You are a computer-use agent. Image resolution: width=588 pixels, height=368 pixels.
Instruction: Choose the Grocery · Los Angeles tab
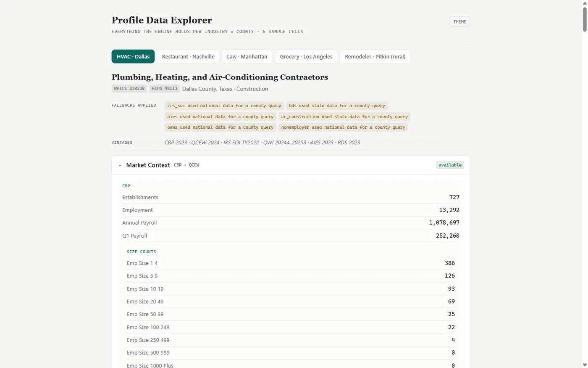(x=306, y=56)
